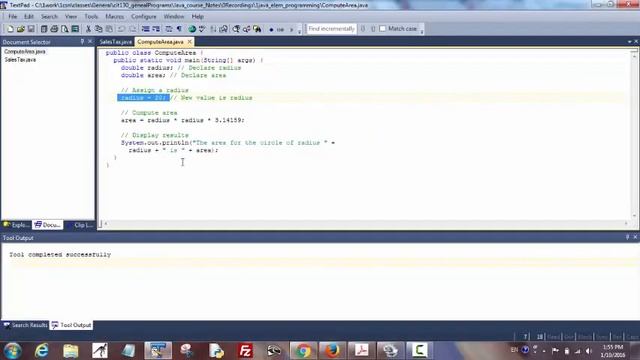The width and height of the screenshot is (640, 360).
Task: Create a new document from toolbar
Action: [x=10, y=29]
